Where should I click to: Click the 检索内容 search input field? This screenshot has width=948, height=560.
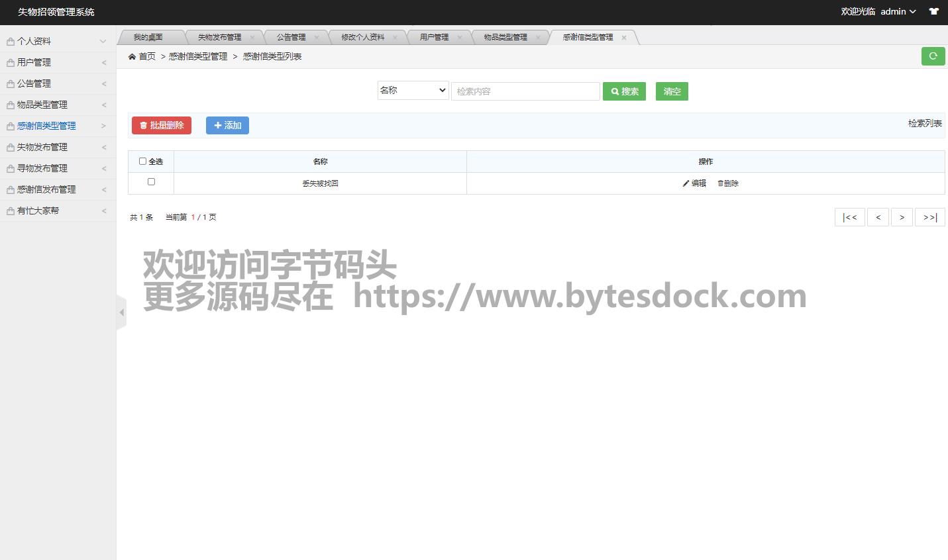click(x=525, y=91)
